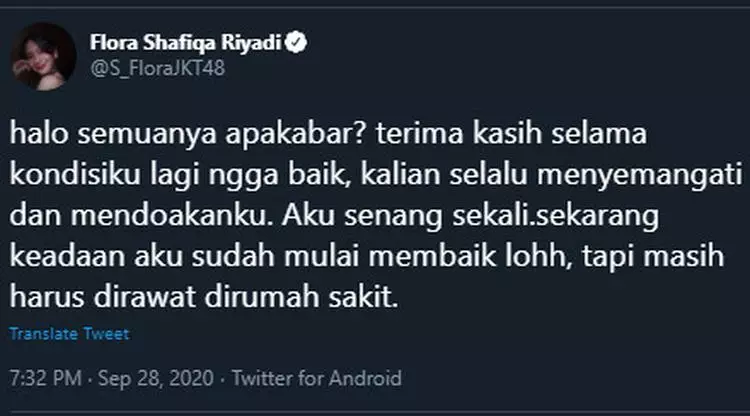Screen dimensions: 750x416
Task: Open the Flora Shafiqa Riyadi display name
Action: pyautogui.click(x=185, y=43)
